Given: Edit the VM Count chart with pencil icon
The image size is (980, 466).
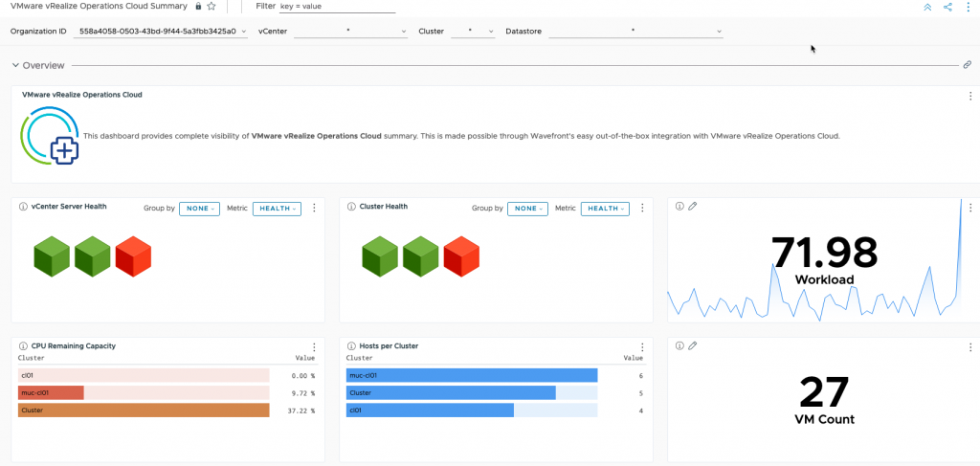Looking at the screenshot, I should click(x=692, y=345).
